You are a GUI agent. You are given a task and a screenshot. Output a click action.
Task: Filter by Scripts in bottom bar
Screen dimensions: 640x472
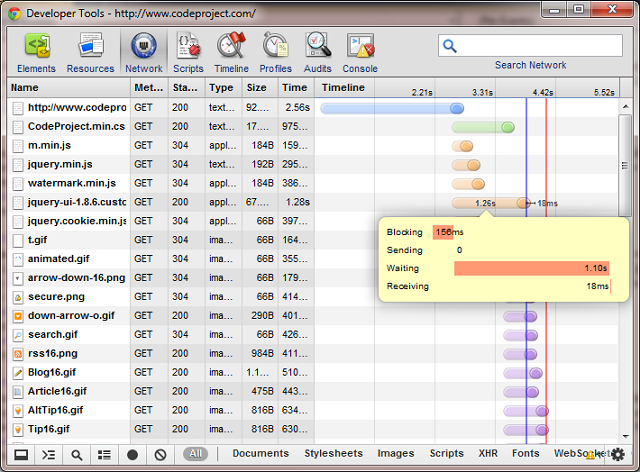(x=447, y=454)
